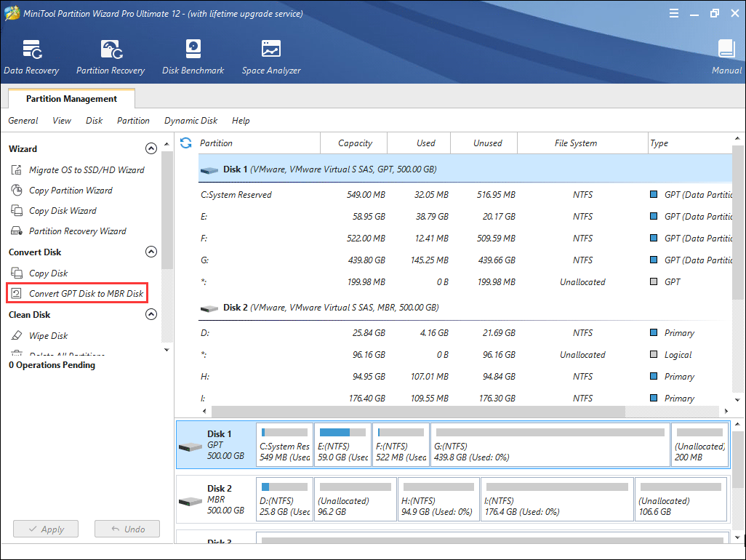The height and width of the screenshot is (560, 746).
Task: Open the Disk menu
Action: [x=95, y=121]
